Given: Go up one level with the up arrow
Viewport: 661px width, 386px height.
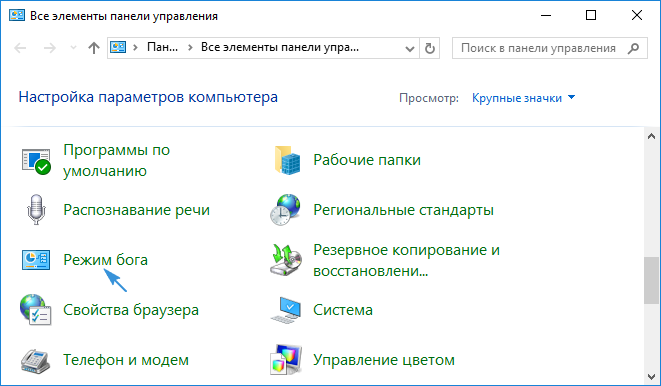Looking at the screenshot, I should 94,48.
